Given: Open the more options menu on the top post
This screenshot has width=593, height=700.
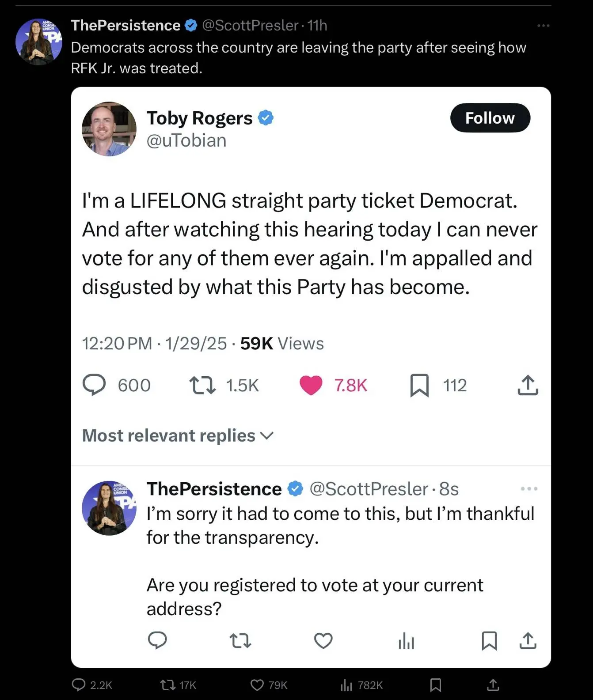Looking at the screenshot, I should (x=543, y=26).
